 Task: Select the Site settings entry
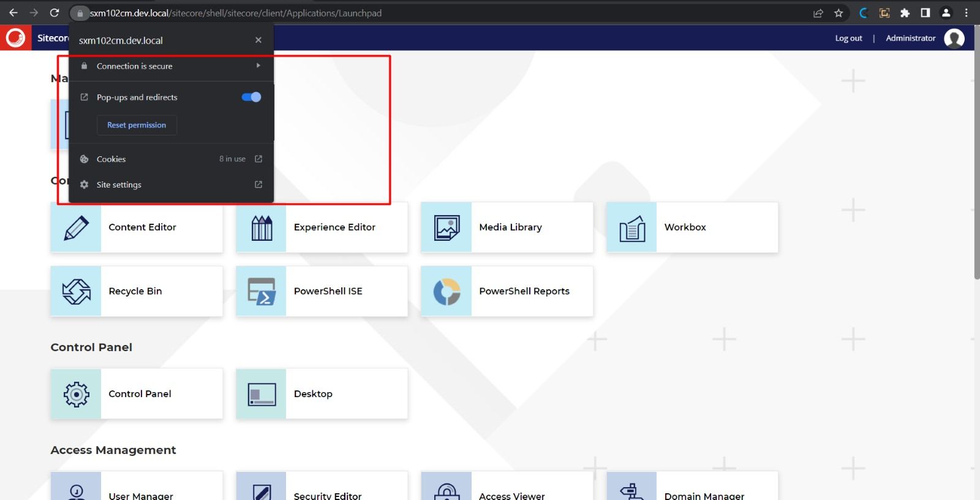point(171,184)
